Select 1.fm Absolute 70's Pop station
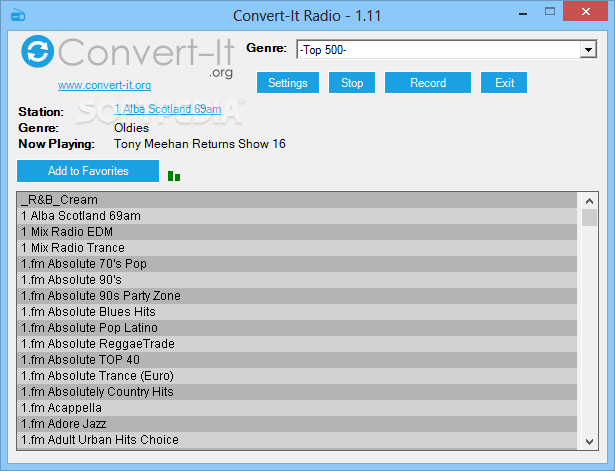This screenshot has height=471, width=615. 297,264
